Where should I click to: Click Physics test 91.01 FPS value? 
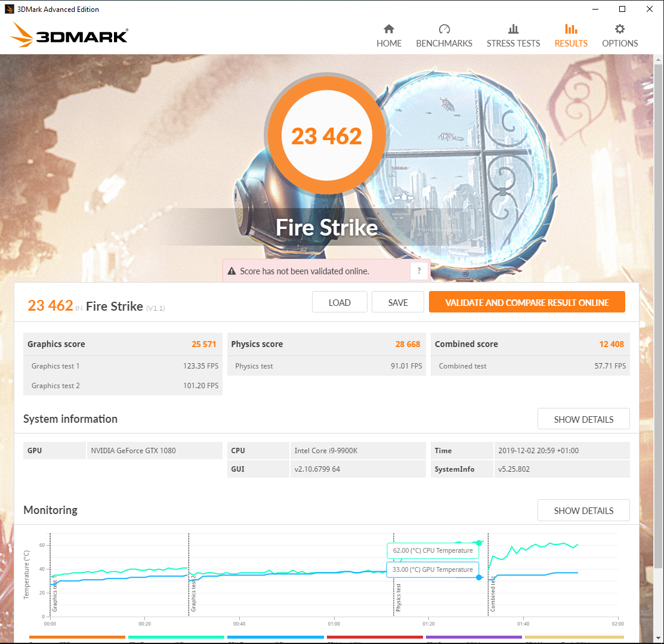coord(406,366)
